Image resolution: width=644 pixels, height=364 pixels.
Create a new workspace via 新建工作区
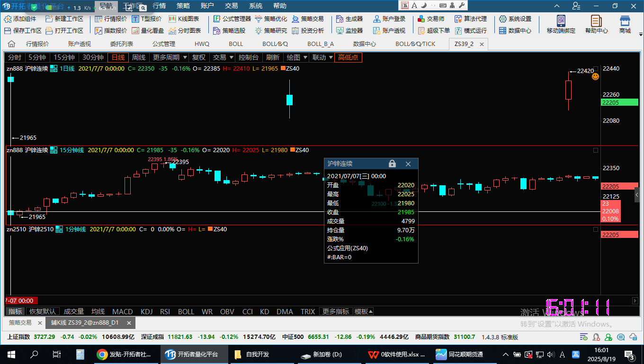pos(64,19)
